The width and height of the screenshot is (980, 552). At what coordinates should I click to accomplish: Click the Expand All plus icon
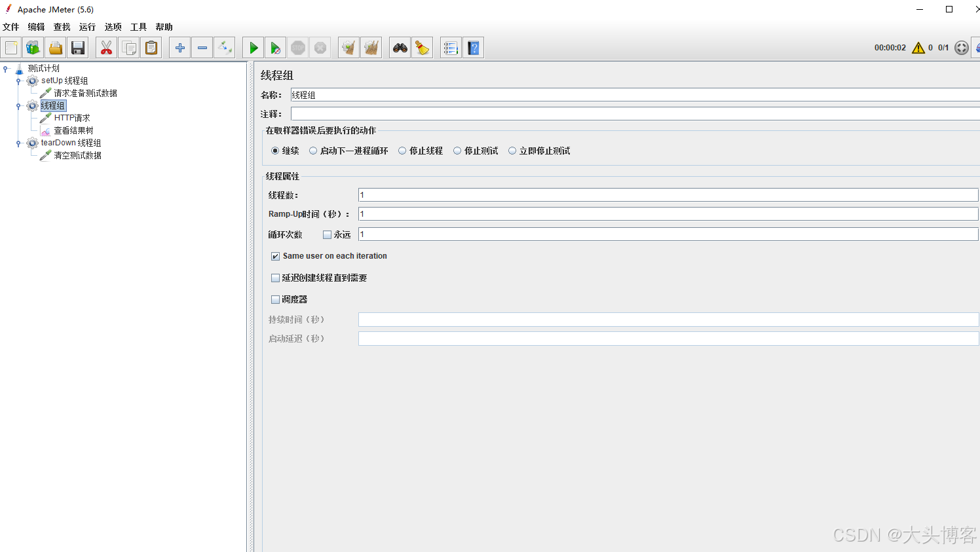[x=180, y=48]
